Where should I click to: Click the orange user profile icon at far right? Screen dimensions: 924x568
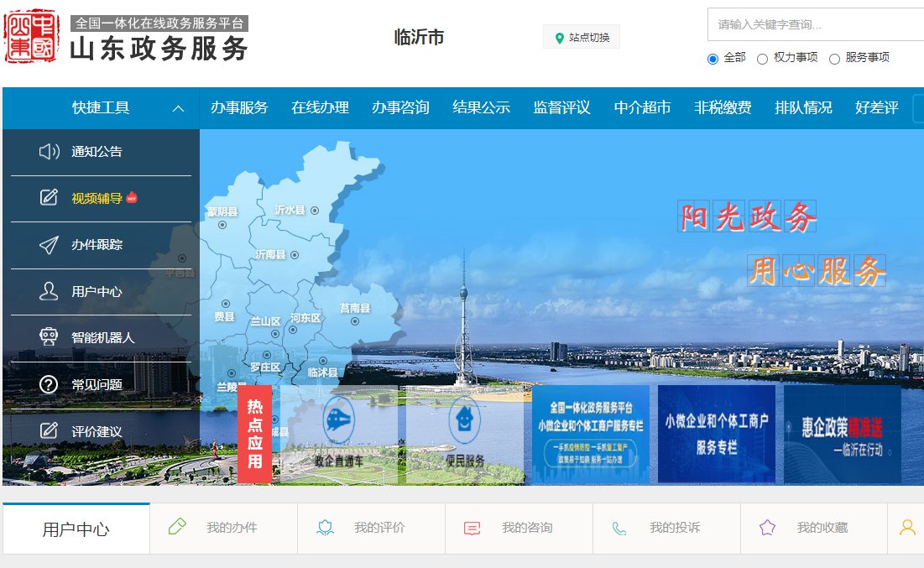point(907,527)
